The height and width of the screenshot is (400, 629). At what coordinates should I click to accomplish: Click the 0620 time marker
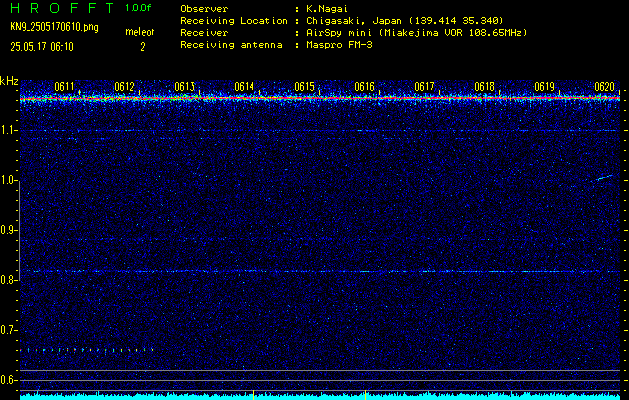click(x=604, y=87)
